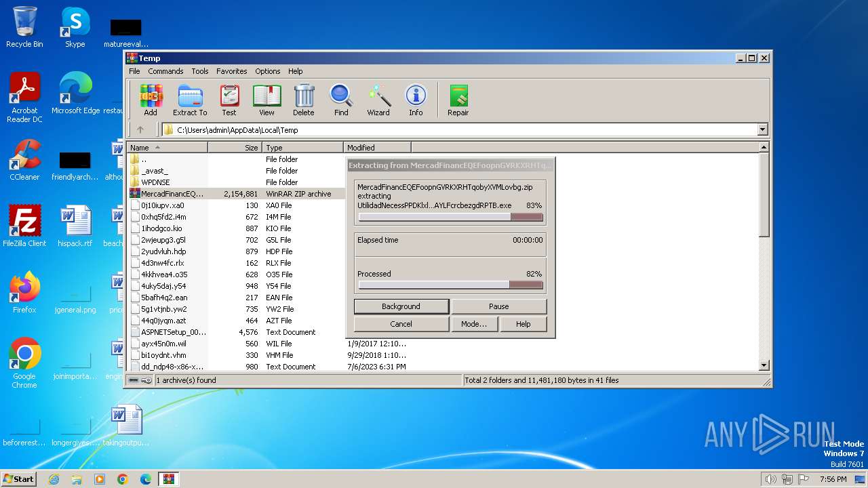
Task: Open the Options menu
Action: (268, 71)
